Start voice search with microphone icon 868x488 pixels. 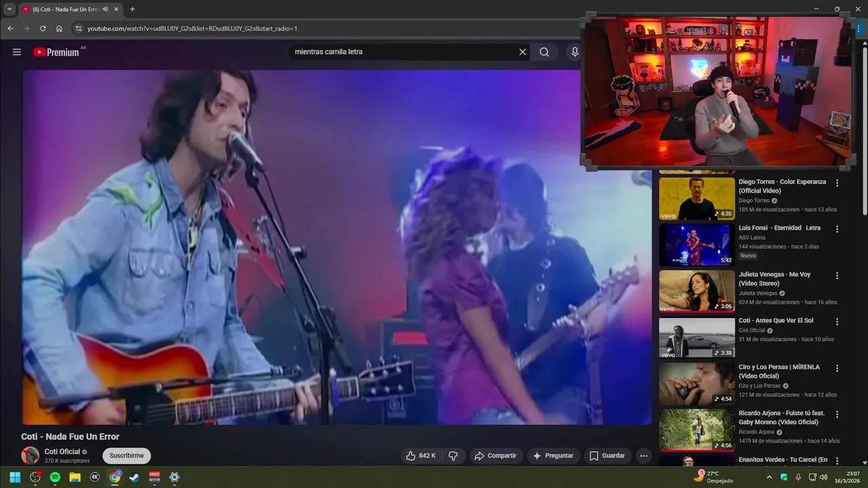(574, 52)
